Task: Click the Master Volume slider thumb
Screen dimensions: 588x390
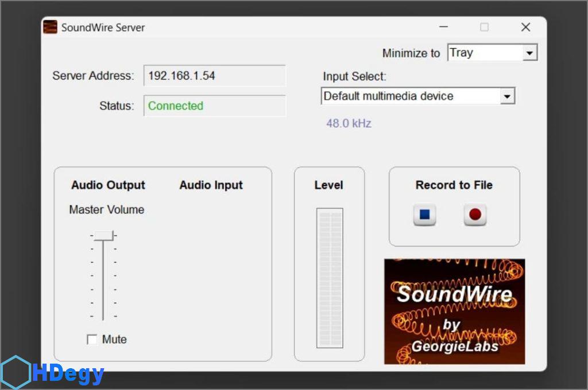Action: [103, 235]
